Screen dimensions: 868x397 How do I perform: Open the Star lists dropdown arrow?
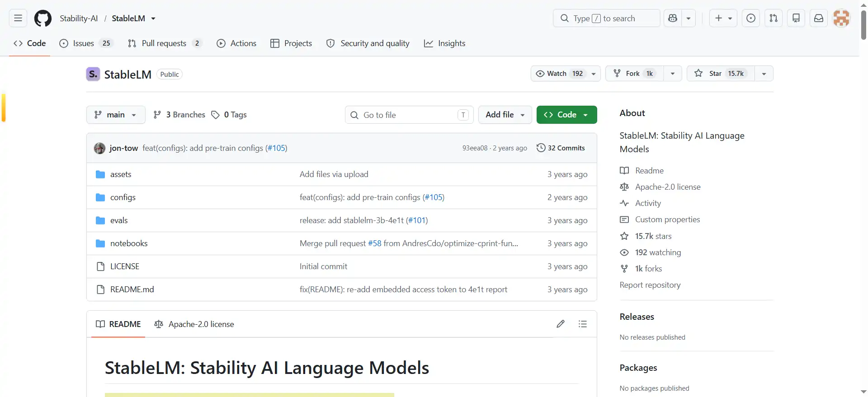point(764,73)
